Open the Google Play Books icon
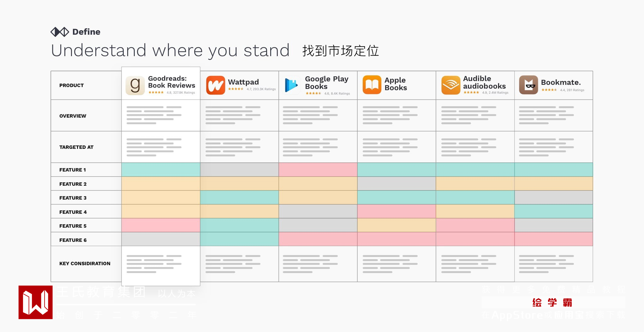This screenshot has width=644, height=332. pyautogui.click(x=291, y=85)
